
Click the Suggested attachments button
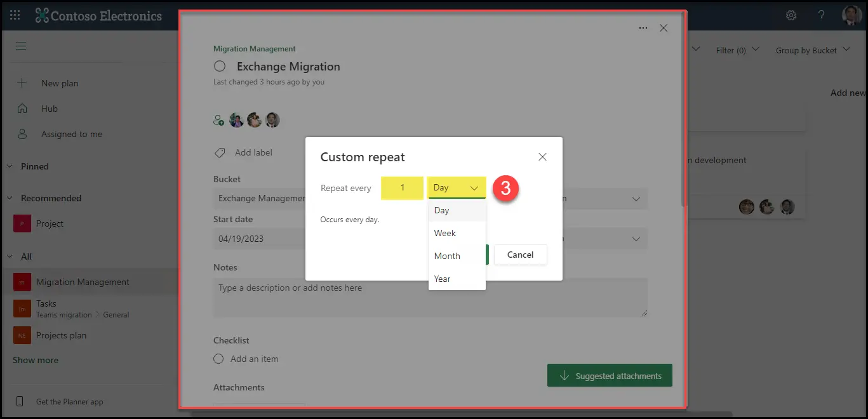pyautogui.click(x=610, y=376)
